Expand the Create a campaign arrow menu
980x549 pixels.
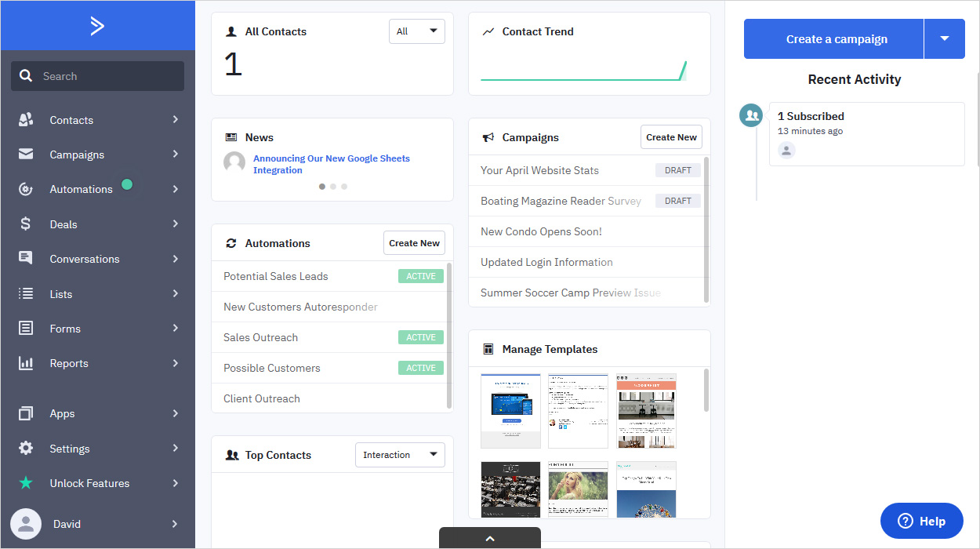(944, 39)
